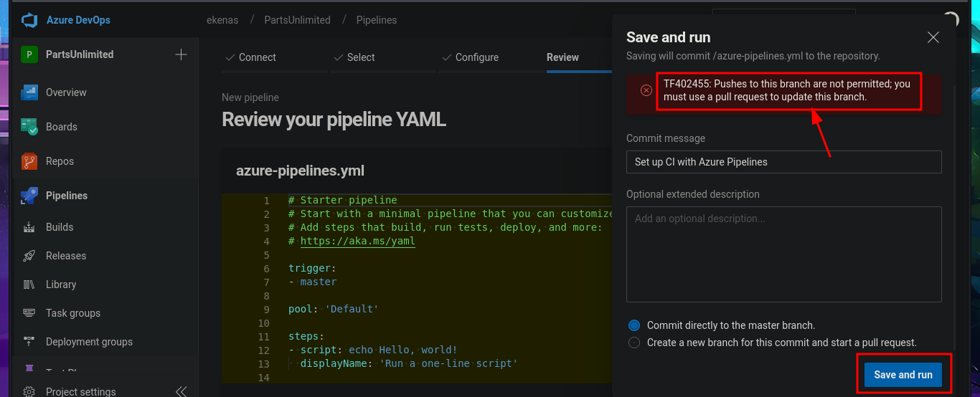This screenshot has width=980, height=397.
Task: Click the Save and run button
Action: [903, 375]
